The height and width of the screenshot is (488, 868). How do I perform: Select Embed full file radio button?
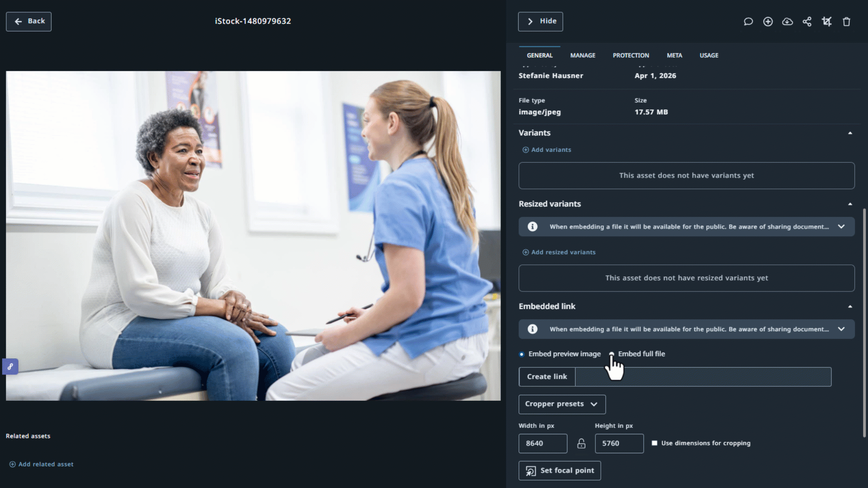tap(612, 354)
